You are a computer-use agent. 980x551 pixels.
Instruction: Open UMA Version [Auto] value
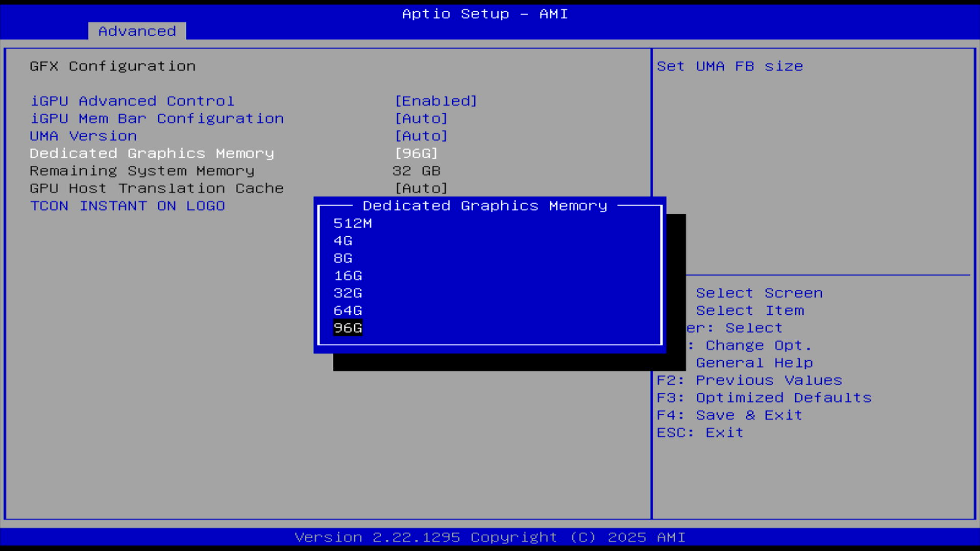pyautogui.click(x=422, y=136)
